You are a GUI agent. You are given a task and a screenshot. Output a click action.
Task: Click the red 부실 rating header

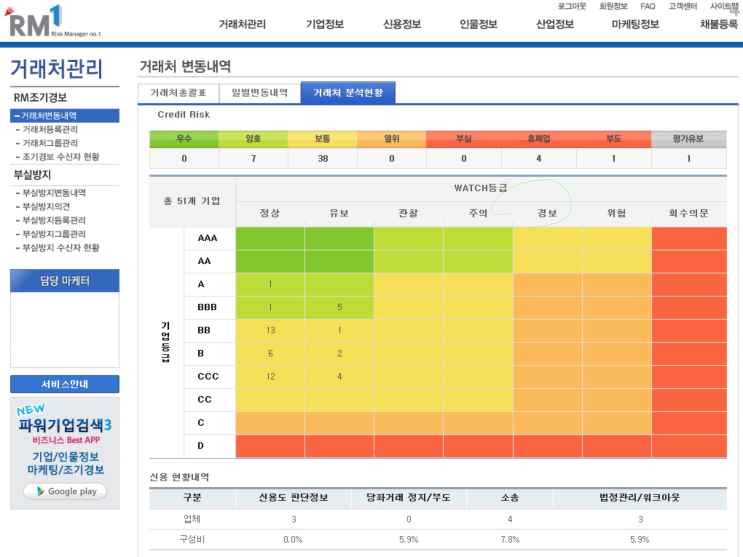pos(463,139)
